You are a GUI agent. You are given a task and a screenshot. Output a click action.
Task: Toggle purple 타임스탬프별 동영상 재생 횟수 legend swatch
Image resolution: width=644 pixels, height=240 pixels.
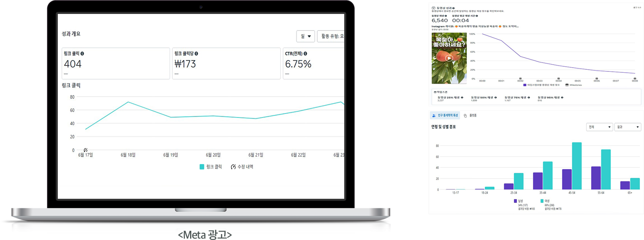525,85
